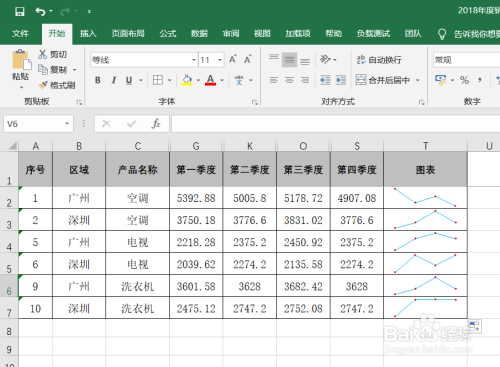The image size is (500, 367).
Task: Open the clipboard group dialog launcher
Action: tap(79, 102)
